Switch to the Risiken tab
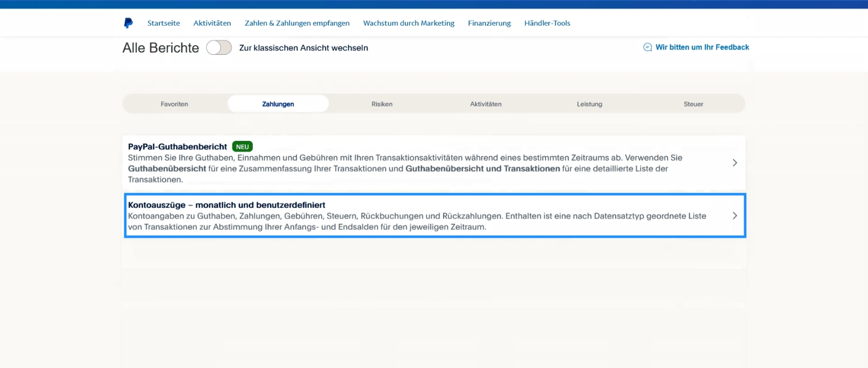The height and width of the screenshot is (368, 868). [382, 104]
